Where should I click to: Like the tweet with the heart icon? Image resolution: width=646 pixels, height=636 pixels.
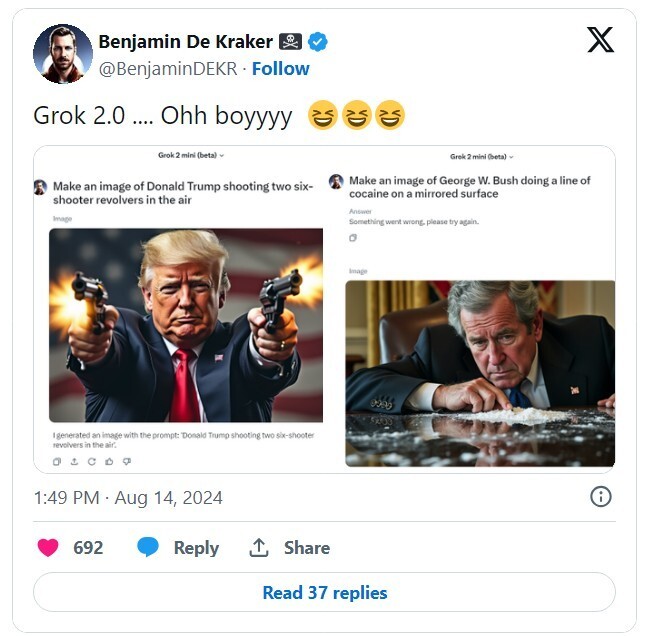48,548
